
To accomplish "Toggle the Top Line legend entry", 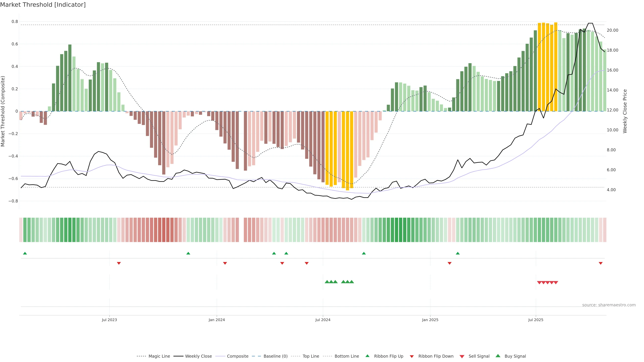I will [311, 356].
